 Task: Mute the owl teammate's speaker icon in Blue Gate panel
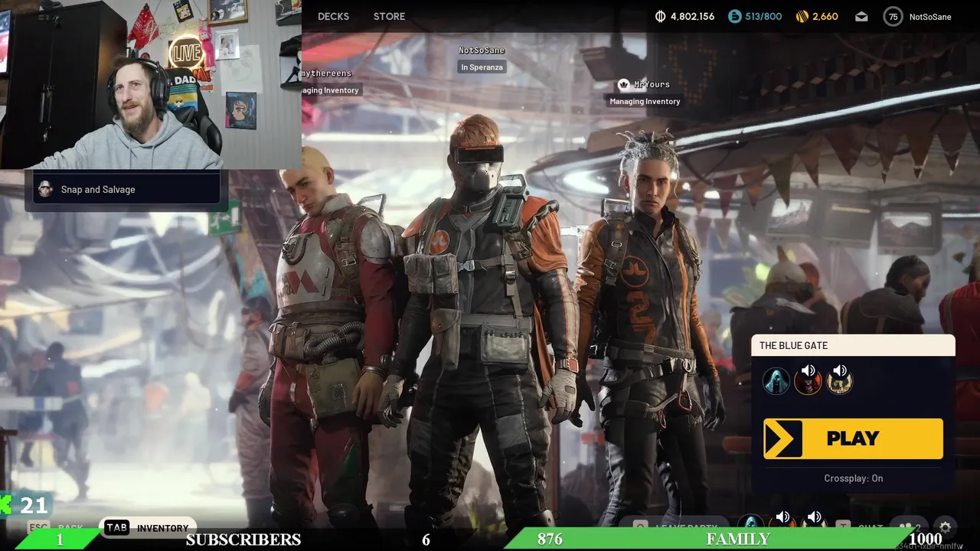tap(840, 371)
